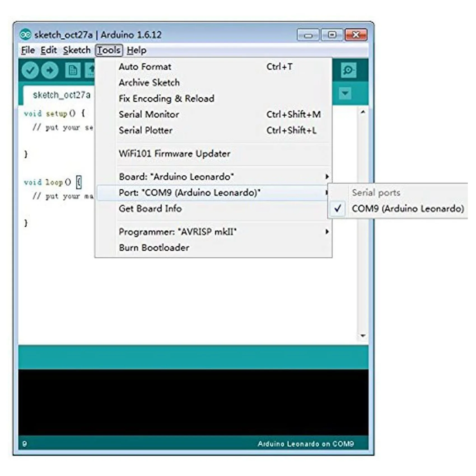This screenshot has width=476, height=476.
Task: Click the "Serial ports" submenu header
Action: tap(376, 193)
